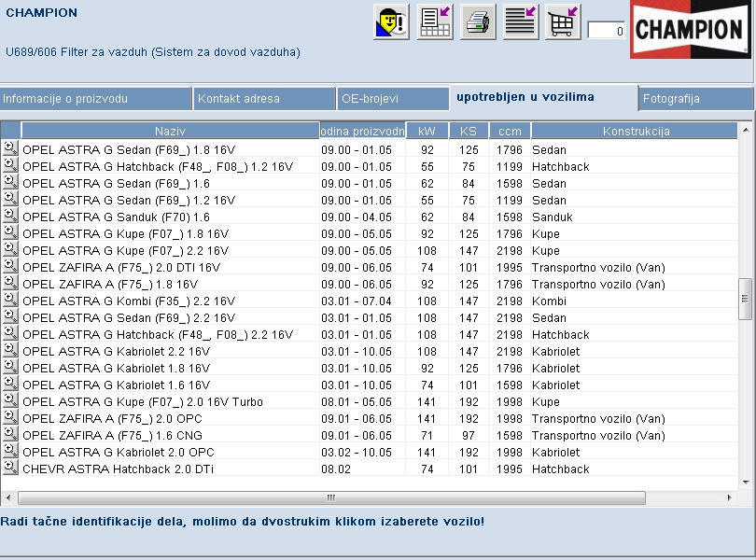Open details icon for ASTRA G Kupe 2.0 16V Turbo
The height and width of the screenshot is (560, 756).
click(x=10, y=400)
